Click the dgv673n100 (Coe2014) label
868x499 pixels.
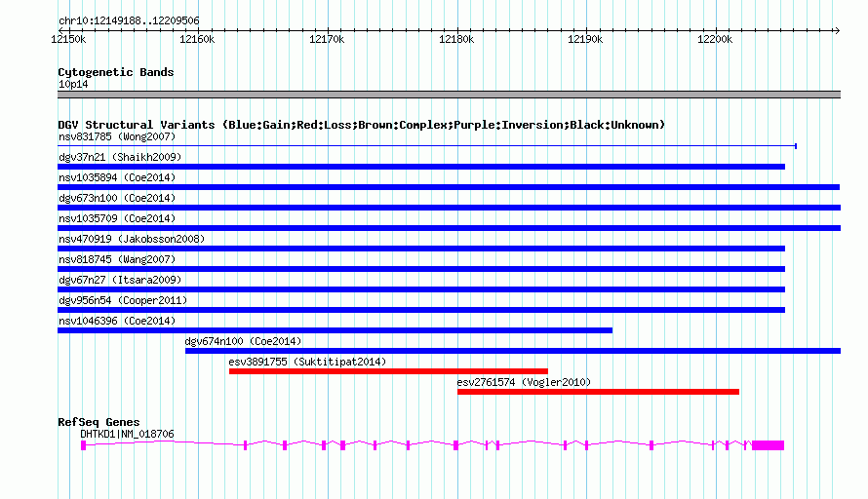click(x=117, y=198)
